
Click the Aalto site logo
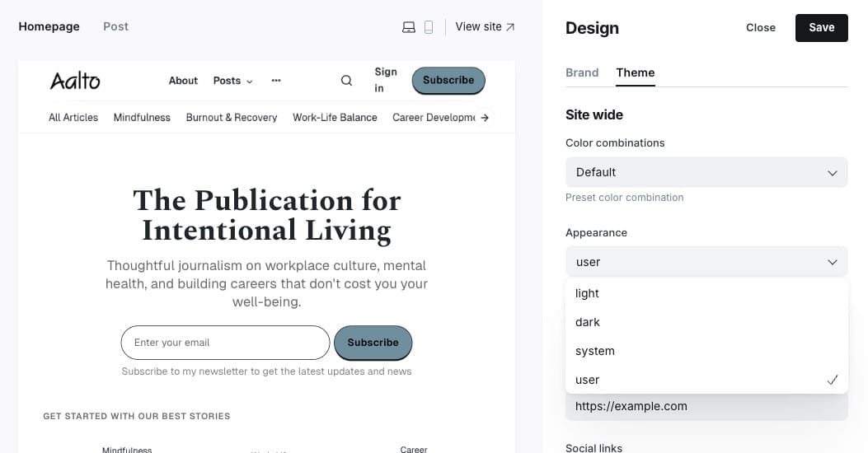(75, 81)
